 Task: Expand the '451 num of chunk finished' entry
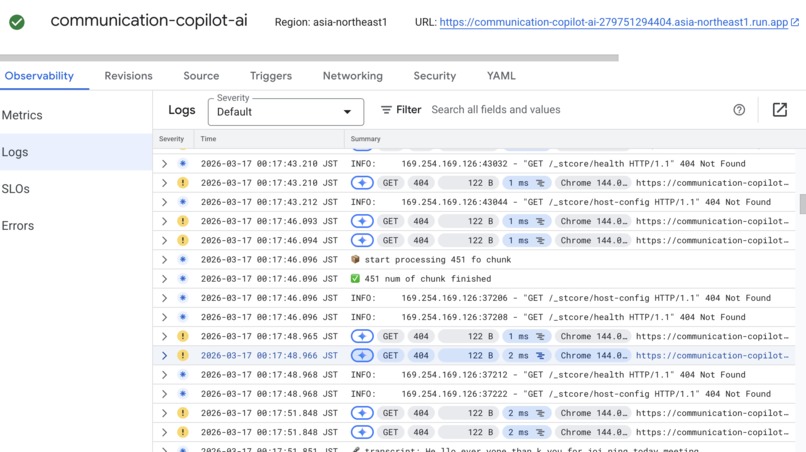click(x=164, y=279)
